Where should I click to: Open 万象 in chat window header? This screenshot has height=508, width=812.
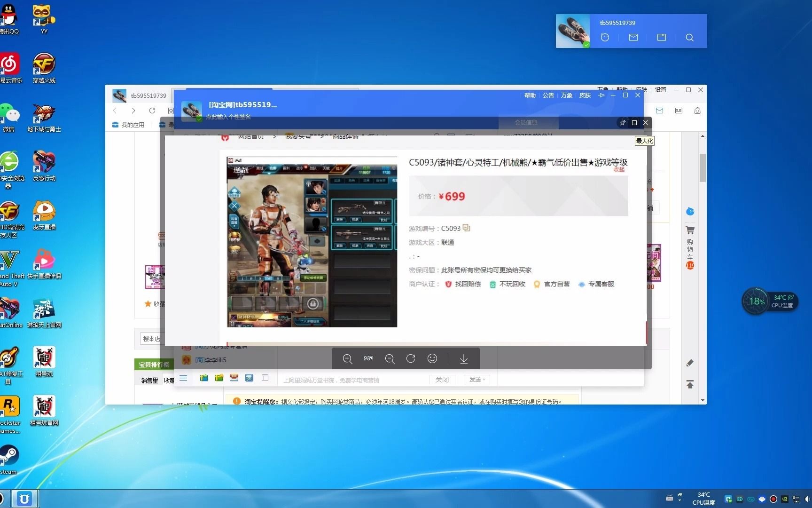567,95
